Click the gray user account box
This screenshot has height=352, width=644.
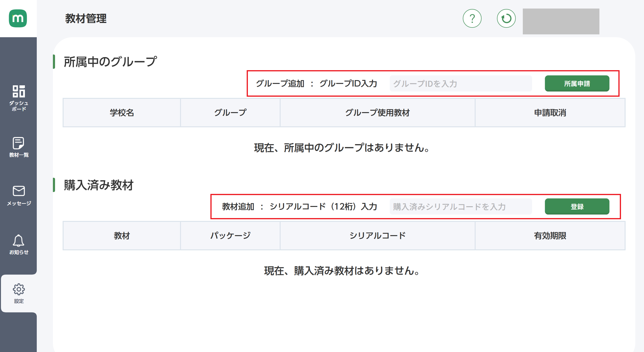coord(561,22)
